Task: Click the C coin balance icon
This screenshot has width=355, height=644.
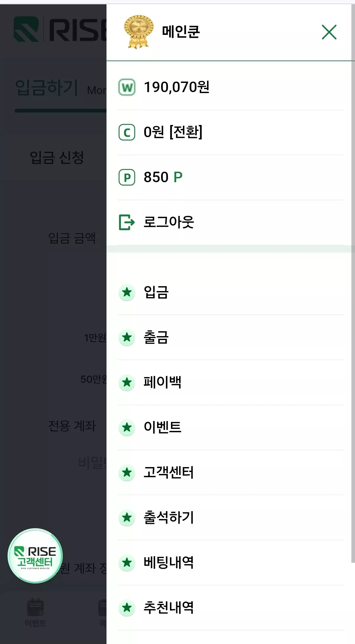Action: tap(127, 132)
